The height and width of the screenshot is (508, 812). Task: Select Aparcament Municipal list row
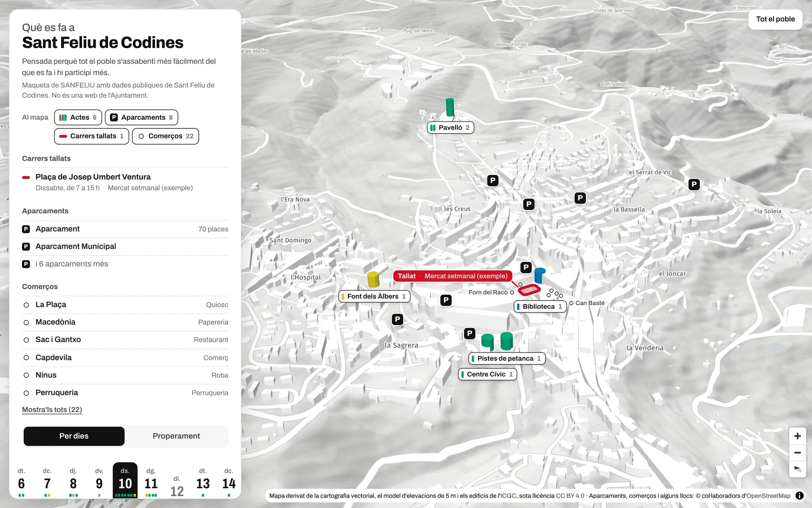(x=125, y=246)
